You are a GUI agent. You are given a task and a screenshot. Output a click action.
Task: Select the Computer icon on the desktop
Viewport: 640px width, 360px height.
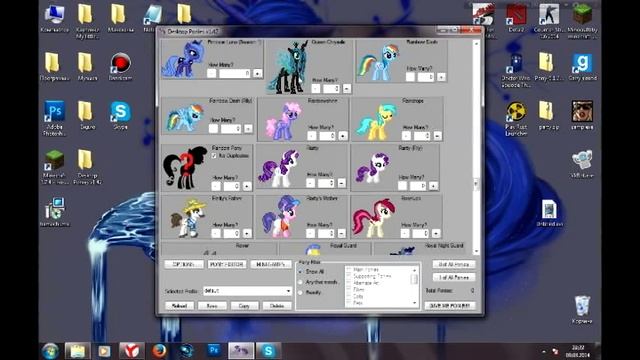[x=54, y=18]
